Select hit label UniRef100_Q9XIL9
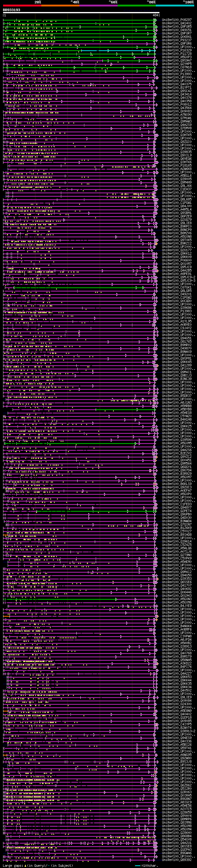 pos(177,155)
